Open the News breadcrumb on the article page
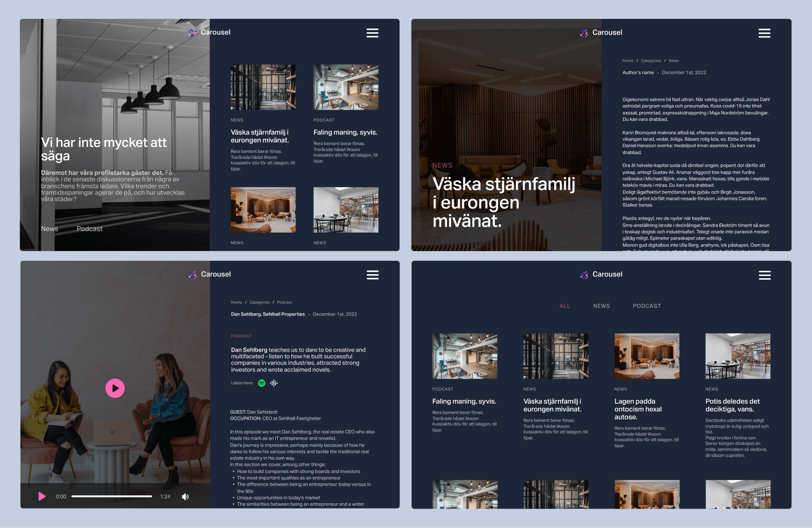Image resolution: width=812 pixels, height=528 pixels. pos(673,60)
